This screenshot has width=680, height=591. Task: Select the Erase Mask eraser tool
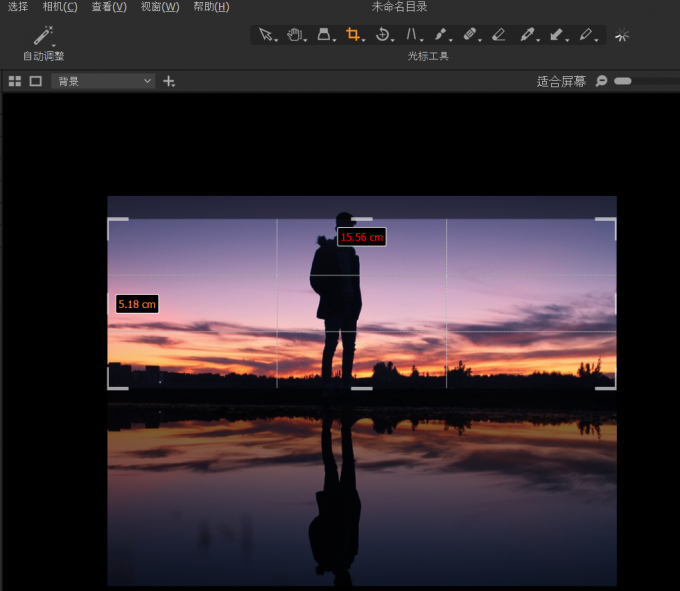click(x=499, y=34)
